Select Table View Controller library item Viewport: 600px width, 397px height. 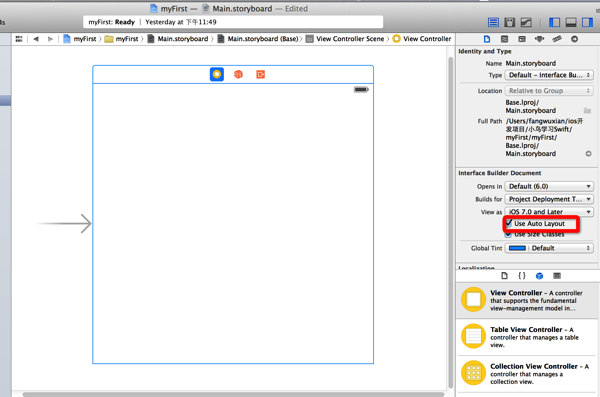pos(527,337)
